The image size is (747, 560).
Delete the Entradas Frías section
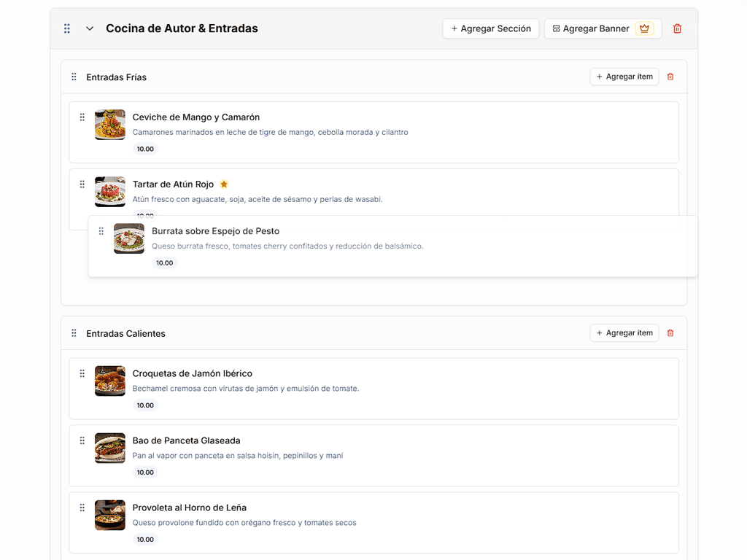pyautogui.click(x=670, y=77)
